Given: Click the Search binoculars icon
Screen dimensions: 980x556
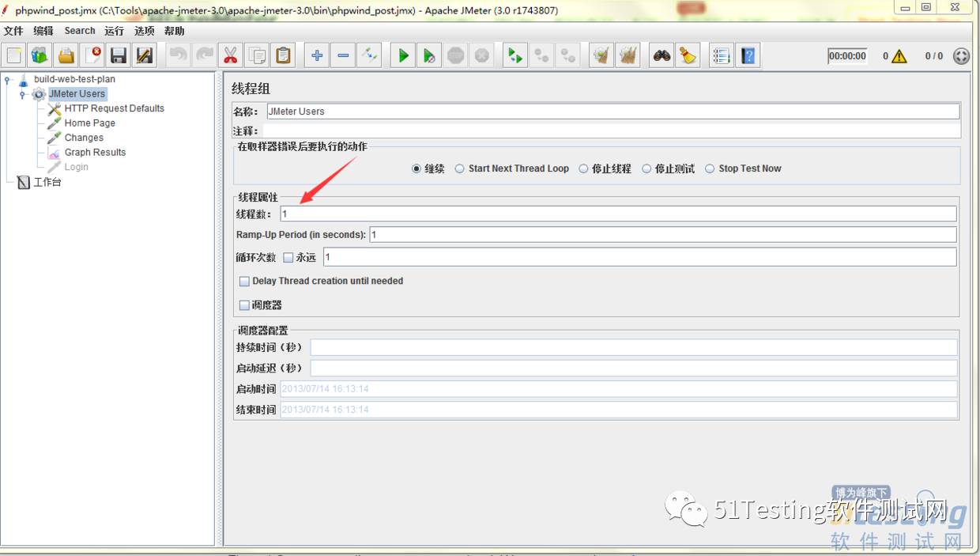Looking at the screenshot, I should 661,55.
